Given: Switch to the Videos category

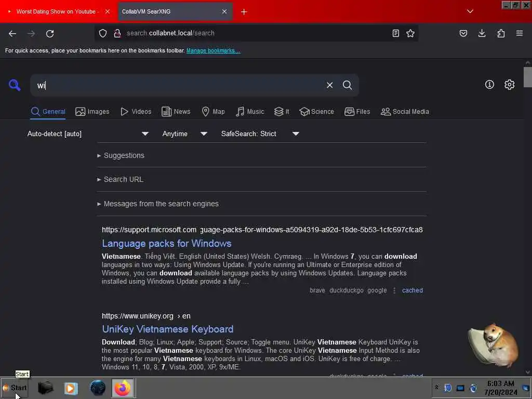Looking at the screenshot, I should pyautogui.click(x=136, y=112).
